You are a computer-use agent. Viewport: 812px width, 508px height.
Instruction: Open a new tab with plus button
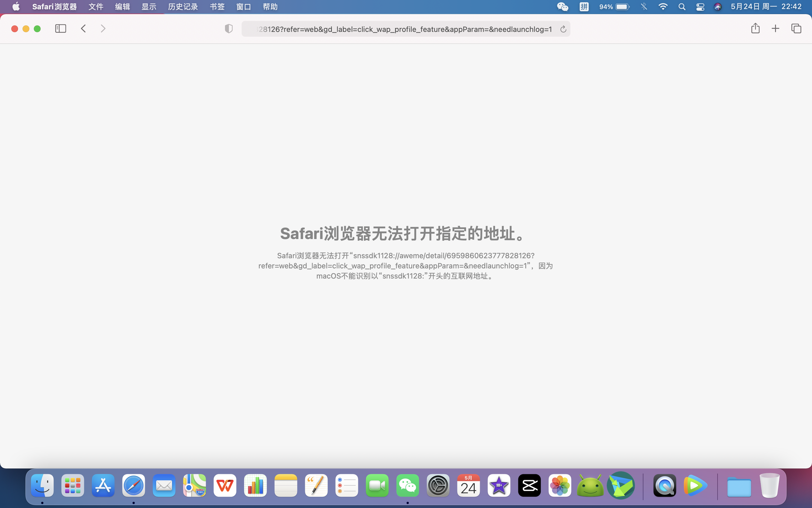[775, 29]
